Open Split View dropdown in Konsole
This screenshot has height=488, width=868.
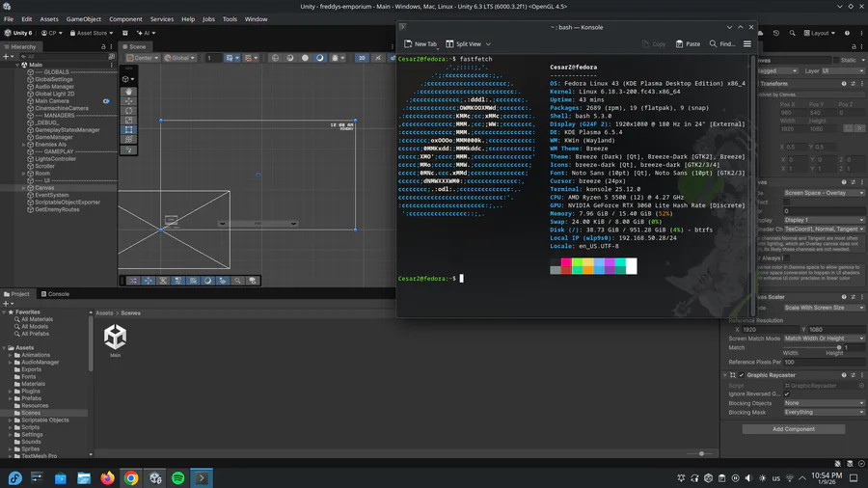coord(488,43)
